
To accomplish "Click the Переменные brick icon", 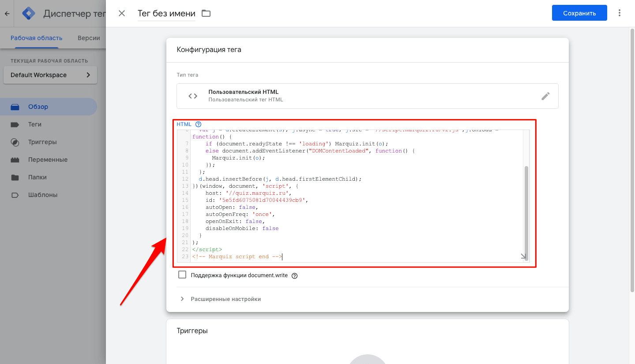I will point(15,160).
